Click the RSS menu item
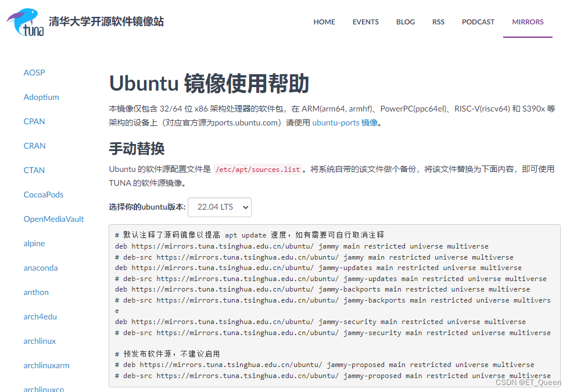The height and width of the screenshot is (392, 570). tap(438, 21)
